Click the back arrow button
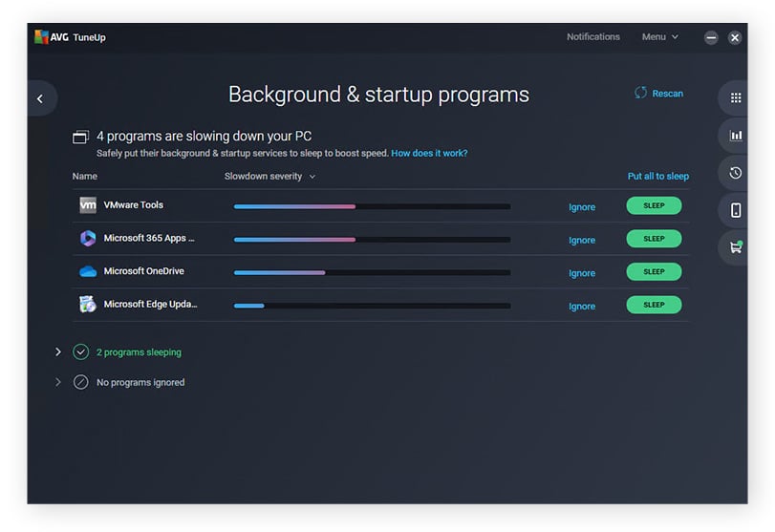The image size is (775, 532). pyautogui.click(x=40, y=98)
